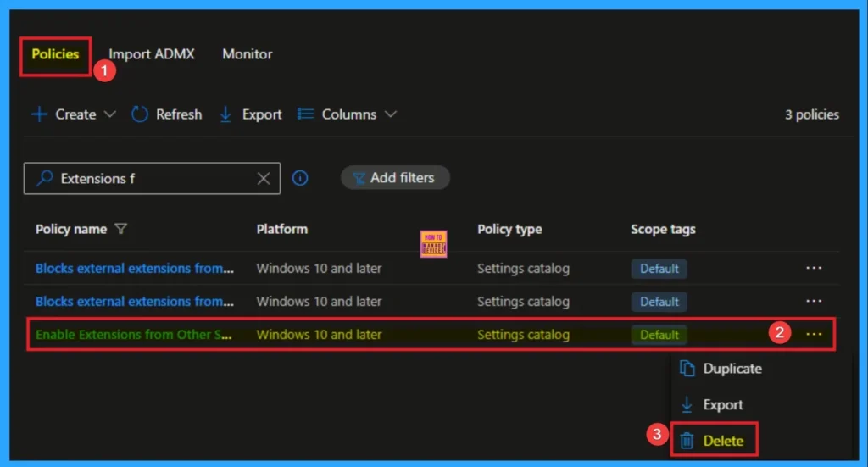
Task: Open 'Enable Extensions from Other S...' policy
Action: point(133,335)
